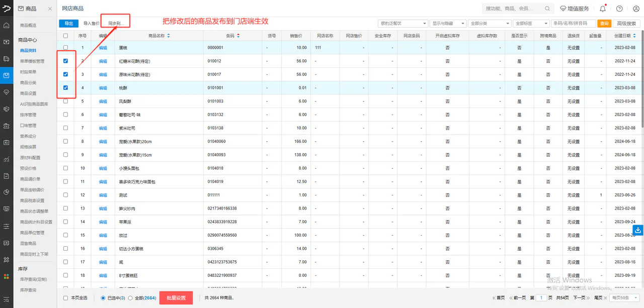644x308 pixels.
Task: Select the highlighted blue goods module icon
Action: click(7, 75)
